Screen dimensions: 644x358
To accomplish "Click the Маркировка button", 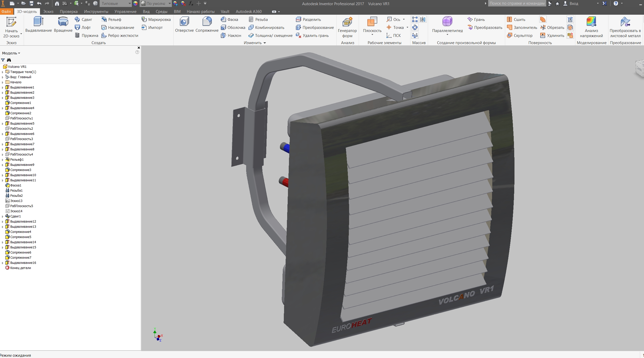I will tap(156, 19).
